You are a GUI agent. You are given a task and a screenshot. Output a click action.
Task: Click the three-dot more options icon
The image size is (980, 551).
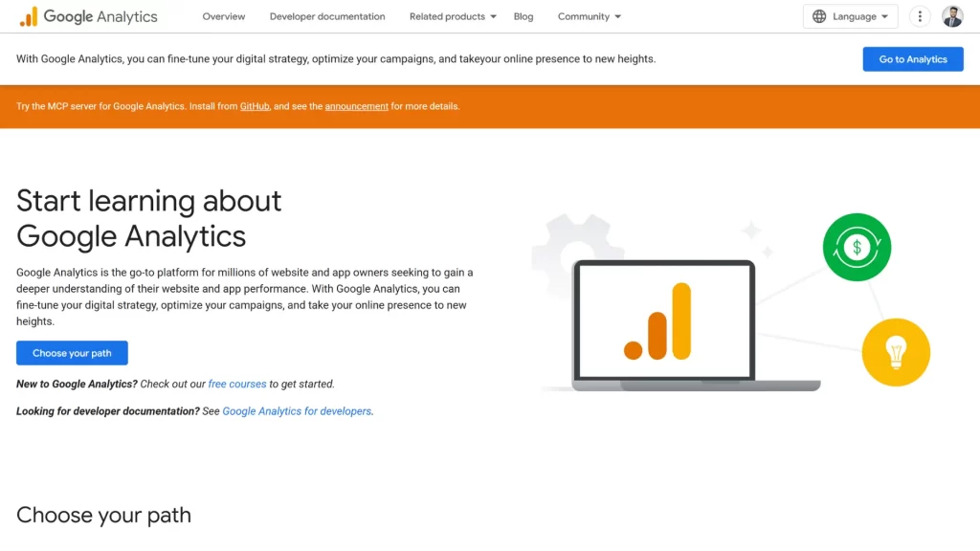920,16
